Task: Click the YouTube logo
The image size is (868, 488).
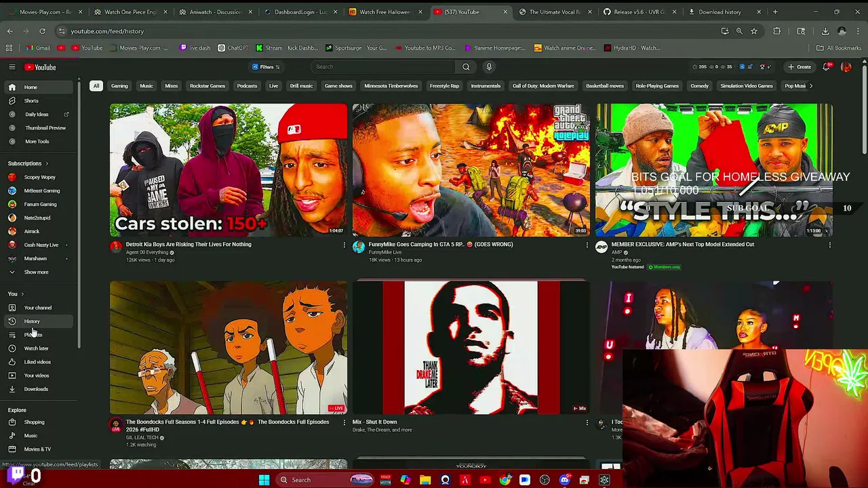Action: pos(41,67)
